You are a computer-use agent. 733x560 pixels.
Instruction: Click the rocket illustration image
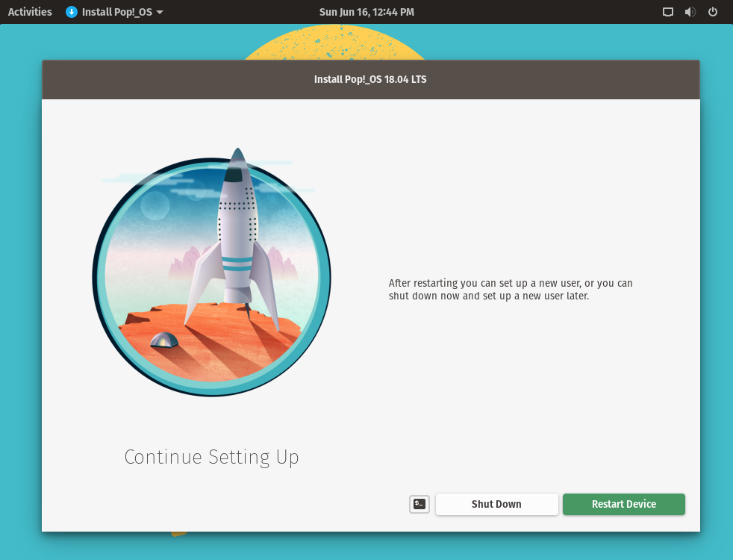211,272
